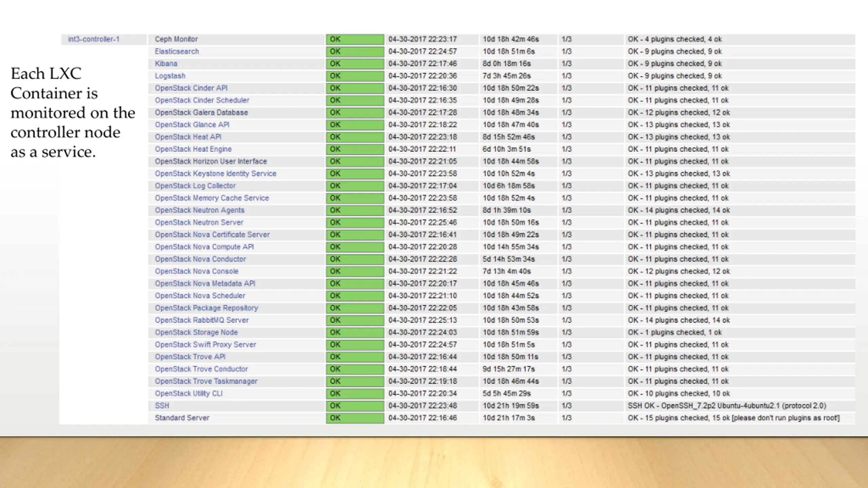Click the green OK status for Ceph Monitor
Viewport: 868px width, 488px height.
coord(355,39)
